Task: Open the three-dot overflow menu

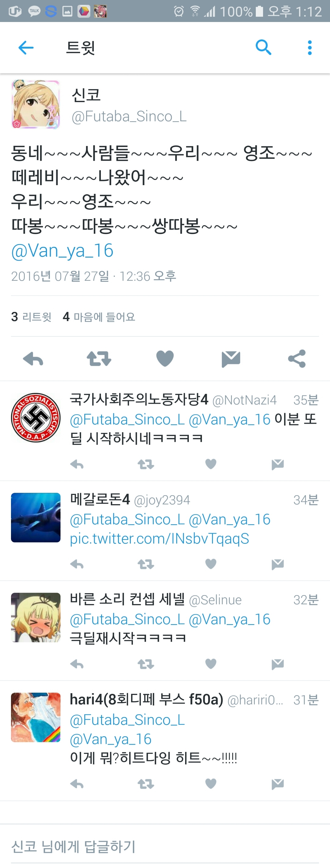Action: point(310,48)
